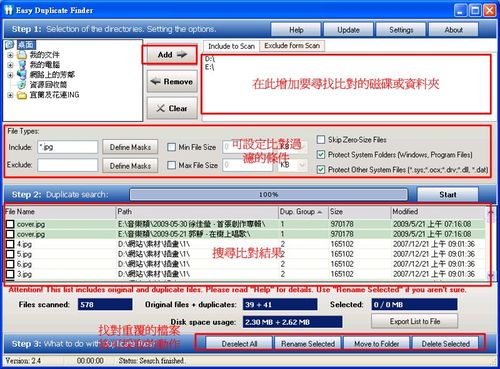Select the 我的電腦 computer icon
Image resolution: width=500 pixels, height=369 pixels.
pyautogui.click(x=22, y=65)
